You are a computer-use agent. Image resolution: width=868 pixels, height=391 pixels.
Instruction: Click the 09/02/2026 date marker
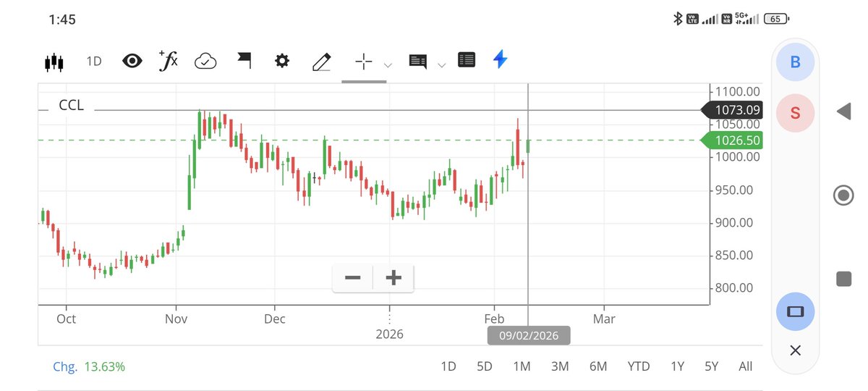click(x=529, y=336)
